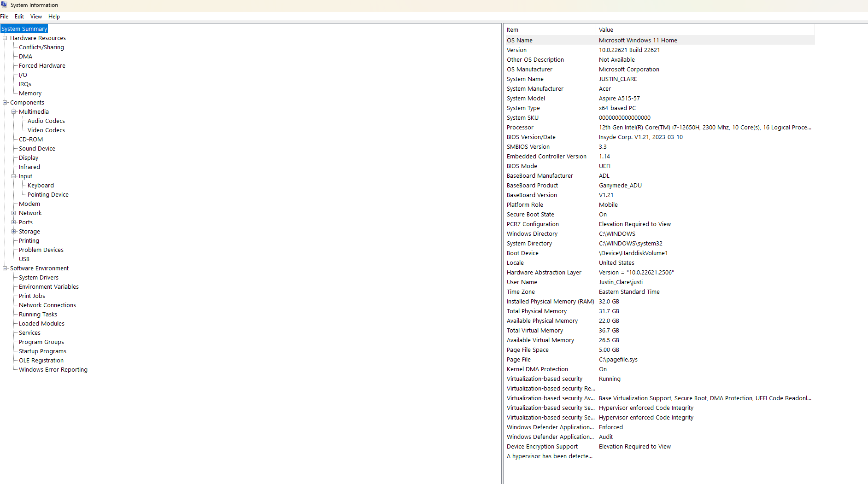Select the BIOS Version/Date row

660,137
